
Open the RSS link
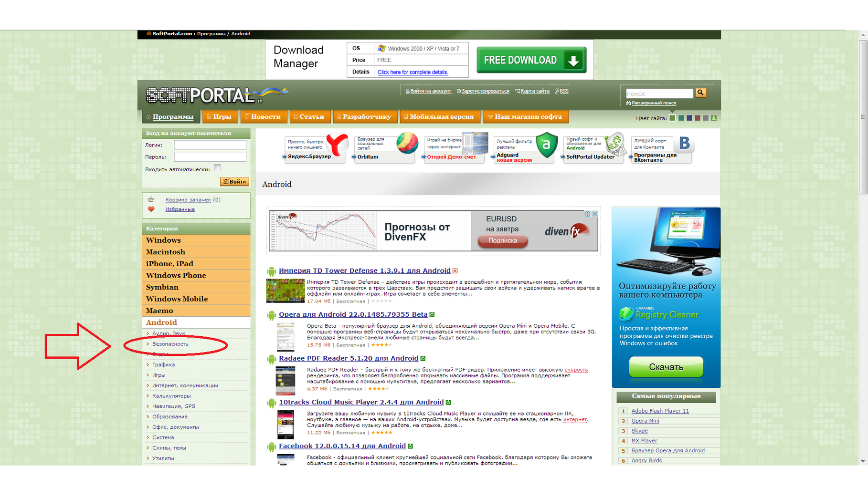pyautogui.click(x=564, y=91)
